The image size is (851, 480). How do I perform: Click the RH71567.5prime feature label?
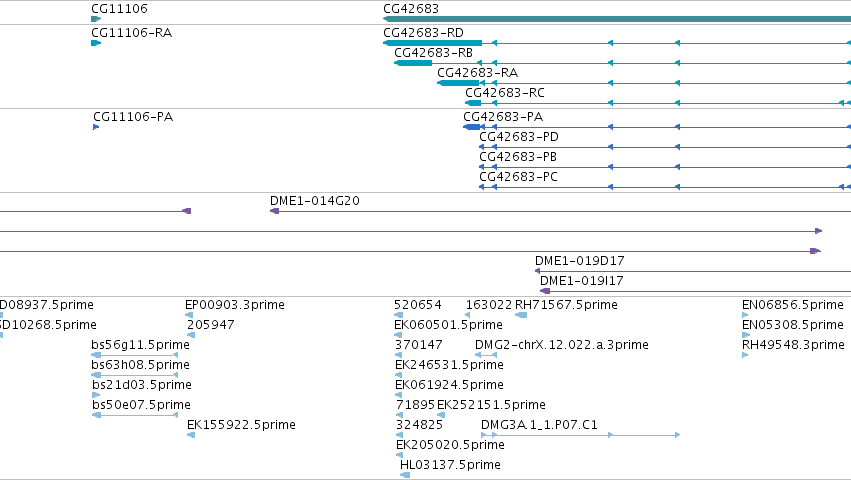(x=566, y=305)
